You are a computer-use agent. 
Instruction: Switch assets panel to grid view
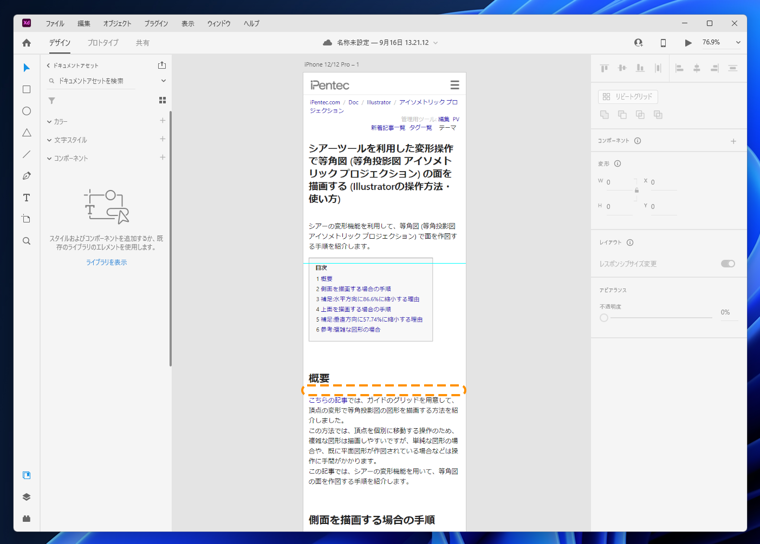click(162, 100)
